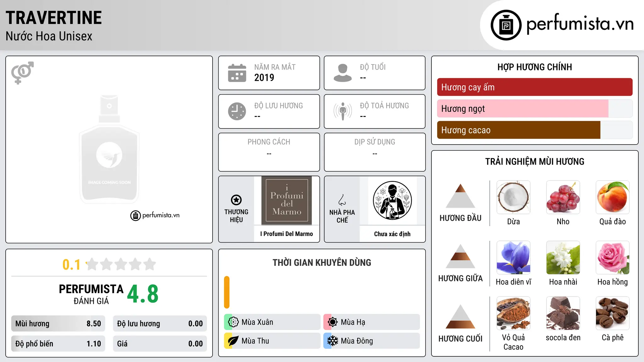This screenshot has height=362, width=644.
Task: Click the ĐỘ TUỔI label
Action: 373,67
